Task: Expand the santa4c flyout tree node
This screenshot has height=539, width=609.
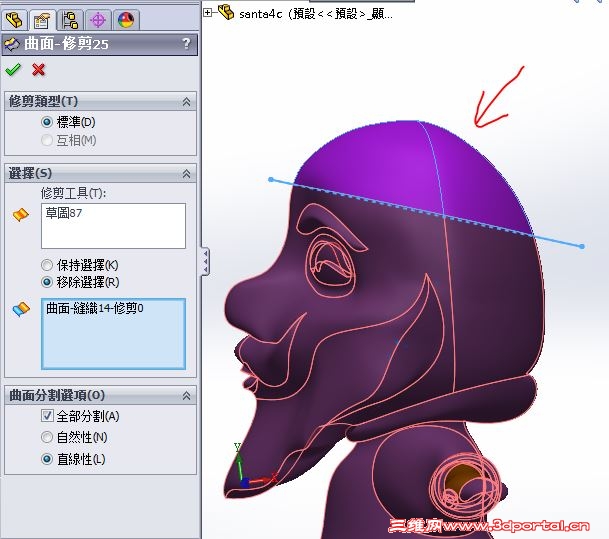Action: tap(208, 13)
